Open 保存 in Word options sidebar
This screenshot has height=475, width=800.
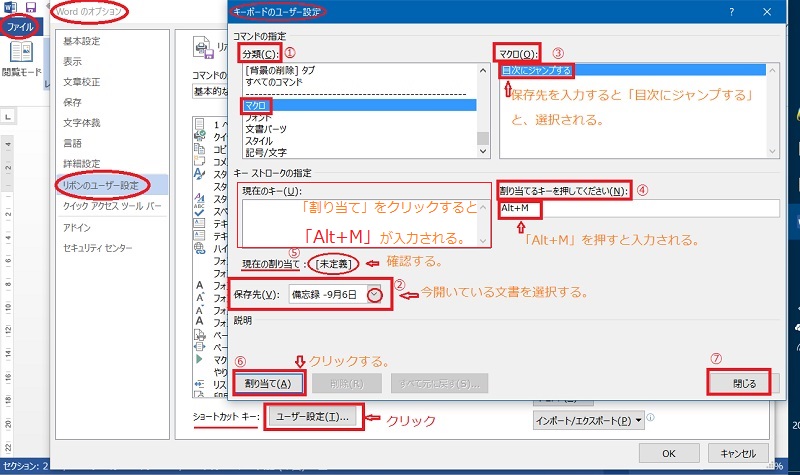(72, 102)
